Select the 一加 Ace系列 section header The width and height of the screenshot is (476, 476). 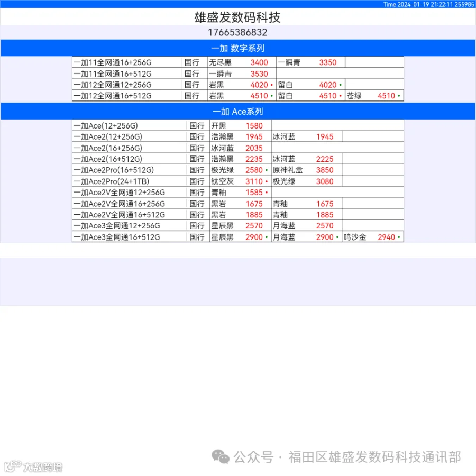pos(237,112)
